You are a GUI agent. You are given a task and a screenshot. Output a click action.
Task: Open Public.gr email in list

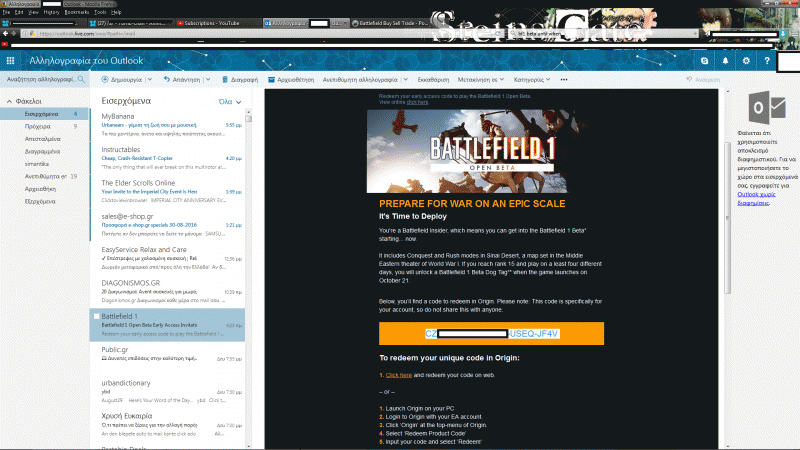pyautogui.click(x=167, y=358)
